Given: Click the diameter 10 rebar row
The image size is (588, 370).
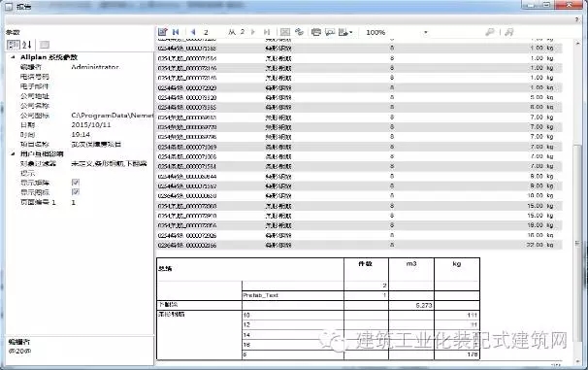Looking at the screenshot, I should coord(360,316).
